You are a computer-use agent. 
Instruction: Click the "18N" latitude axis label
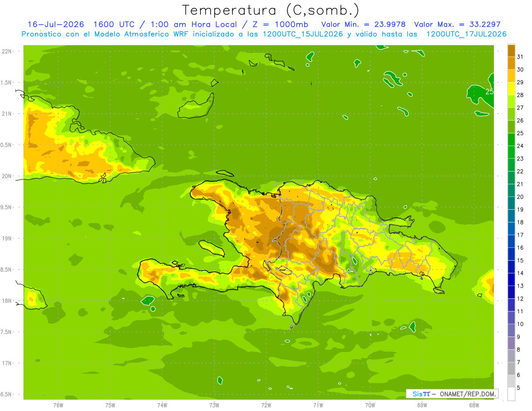coord(7,301)
